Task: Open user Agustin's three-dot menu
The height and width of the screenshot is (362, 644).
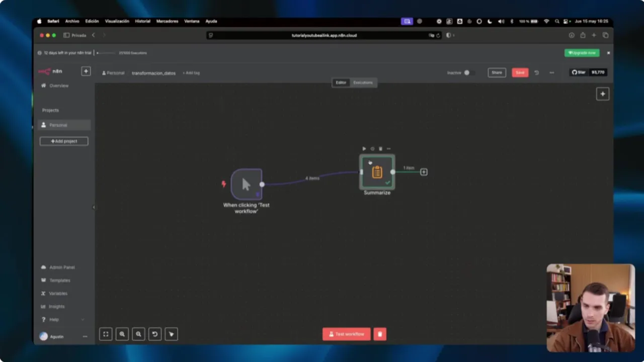Action: click(85, 336)
